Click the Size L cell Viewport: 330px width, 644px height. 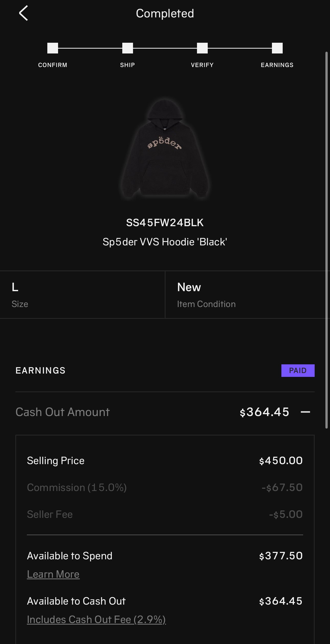[82, 294]
